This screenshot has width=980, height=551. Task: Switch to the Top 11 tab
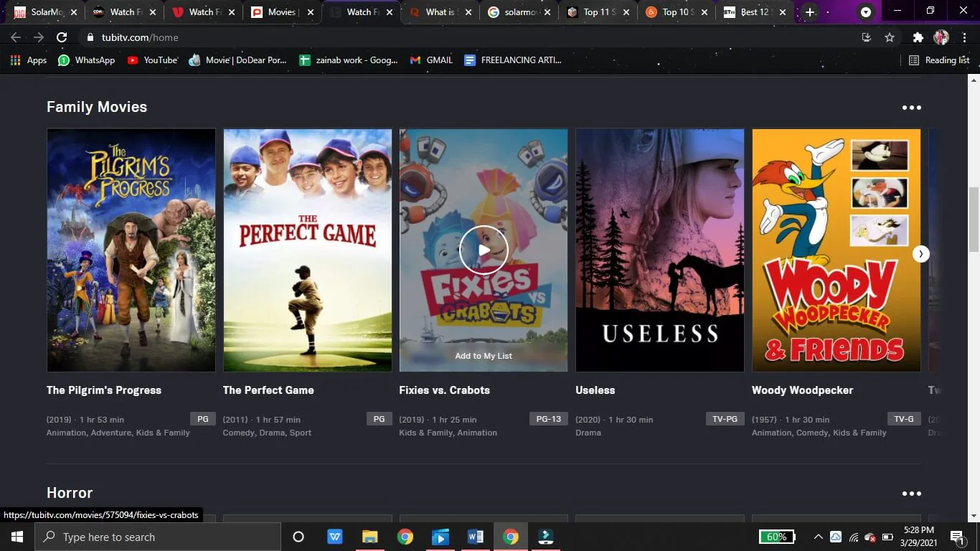[597, 12]
